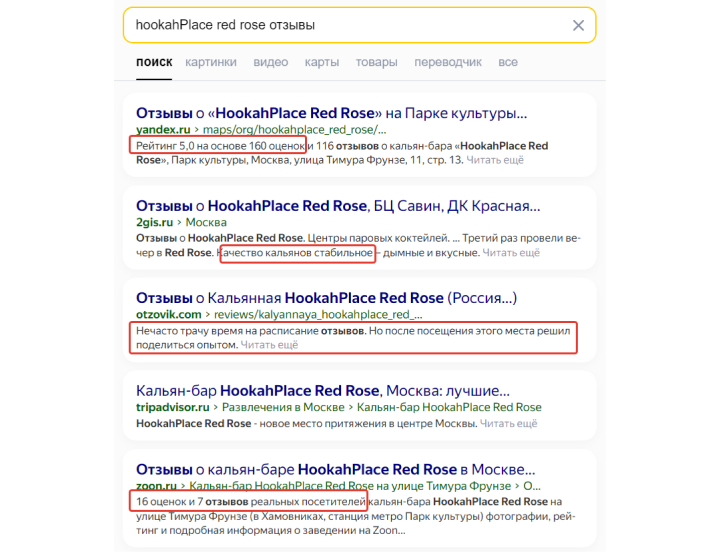Viewport: 720px width, 552px height.
Task: Open the result title about 'БЦ Савин, ДК Красная'
Action: tap(338, 206)
